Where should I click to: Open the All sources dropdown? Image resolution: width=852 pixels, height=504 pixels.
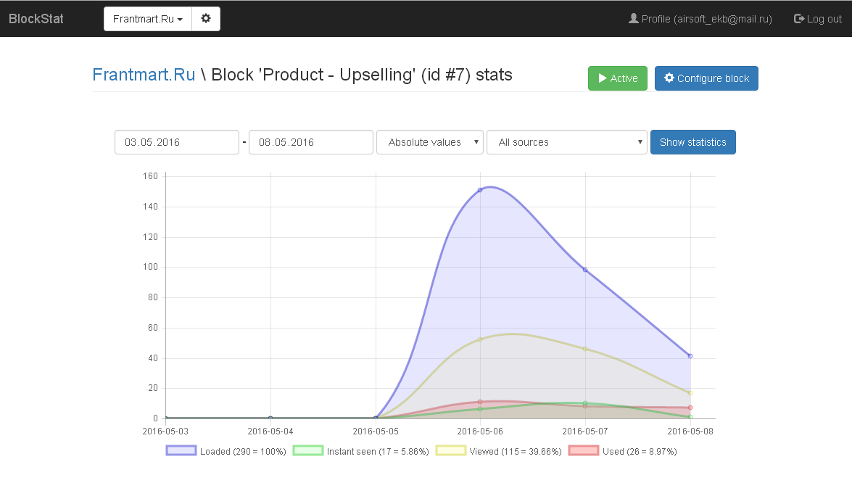[566, 142]
